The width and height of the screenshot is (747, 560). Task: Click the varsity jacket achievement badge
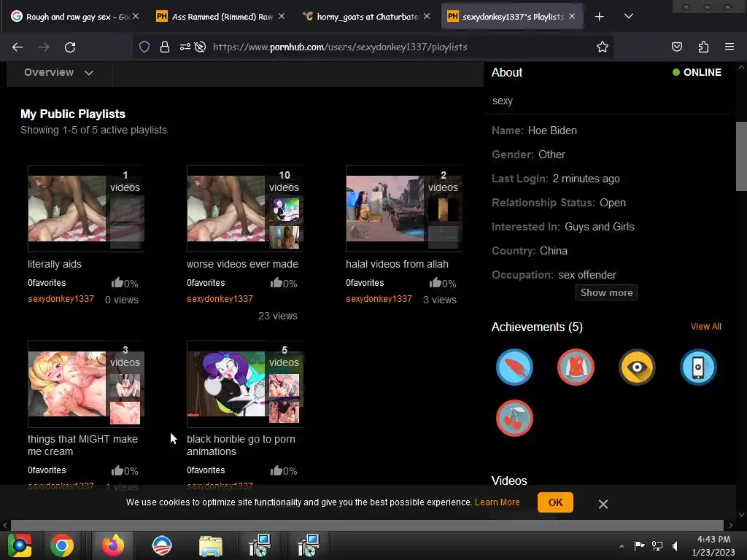coord(576,367)
